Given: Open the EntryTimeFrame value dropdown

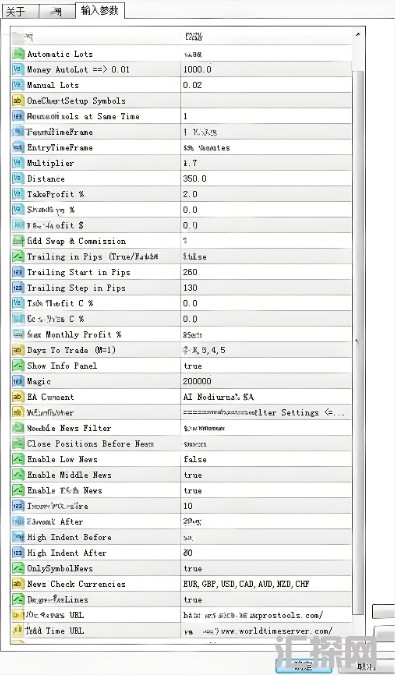Looking at the screenshot, I should pos(266,147).
